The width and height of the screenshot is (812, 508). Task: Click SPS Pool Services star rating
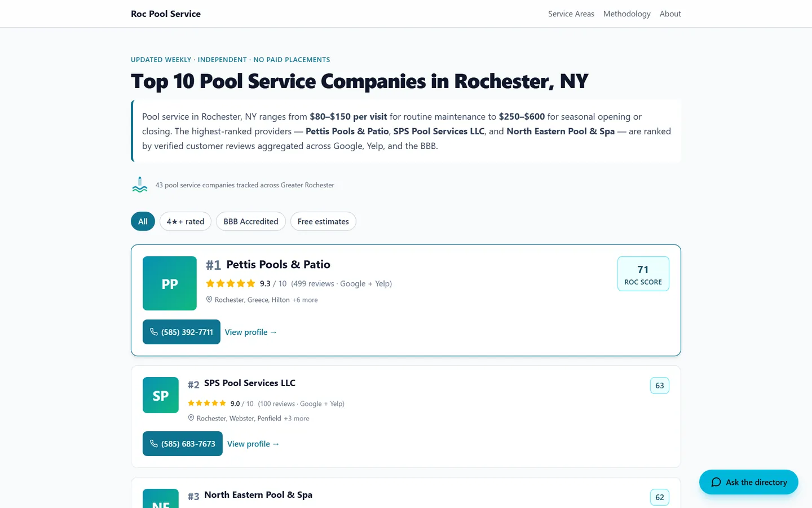pyautogui.click(x=207, y=403)
